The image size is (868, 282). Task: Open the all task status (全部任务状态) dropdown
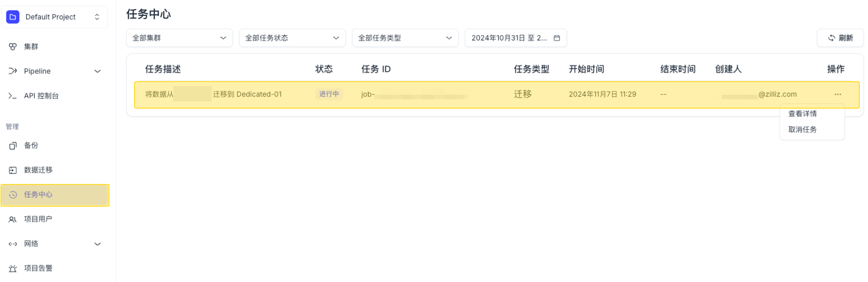point(292,38)
